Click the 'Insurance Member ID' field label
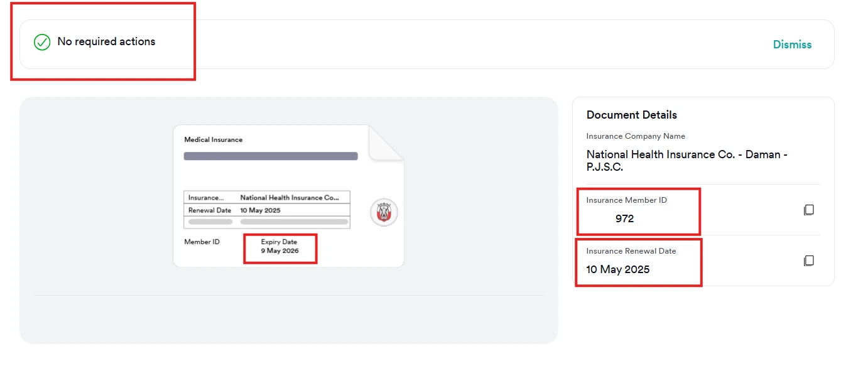 pos(627,200)
